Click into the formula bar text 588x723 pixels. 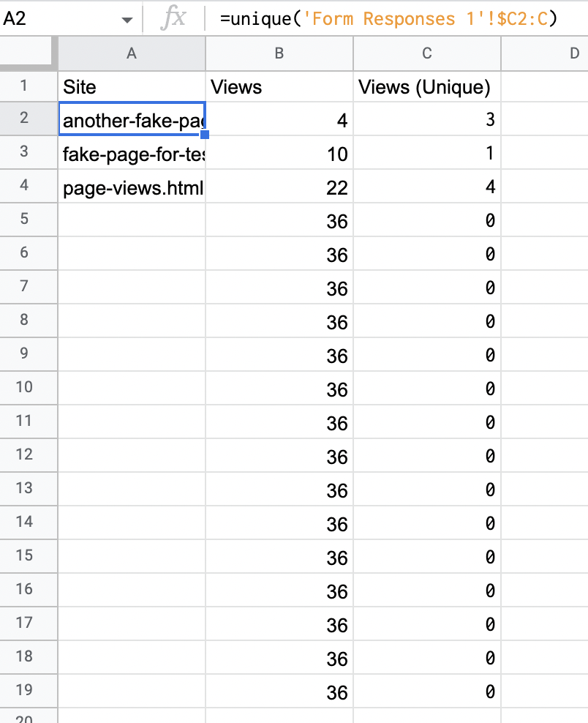tap(388, 19)
